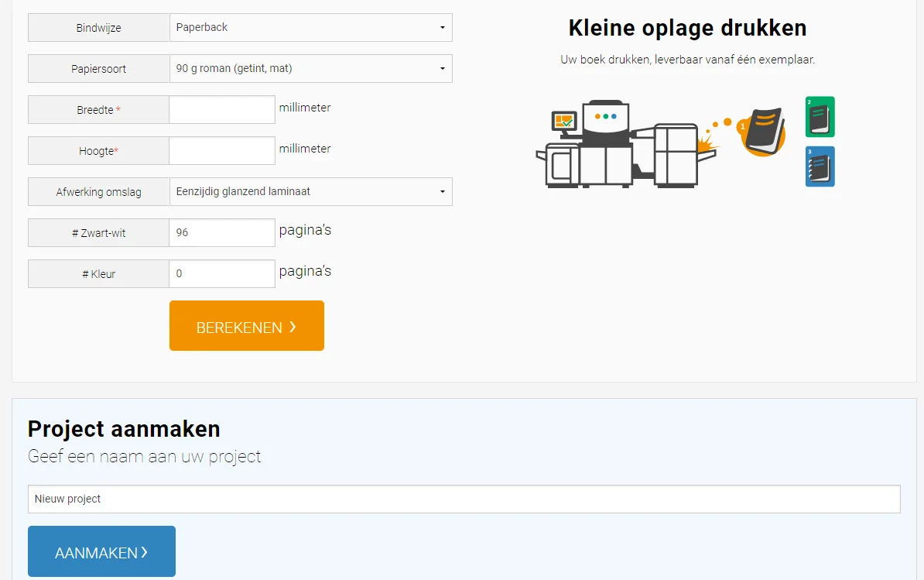
Task: Click the orange book icon numbered 1
Action: coord(762,130)
